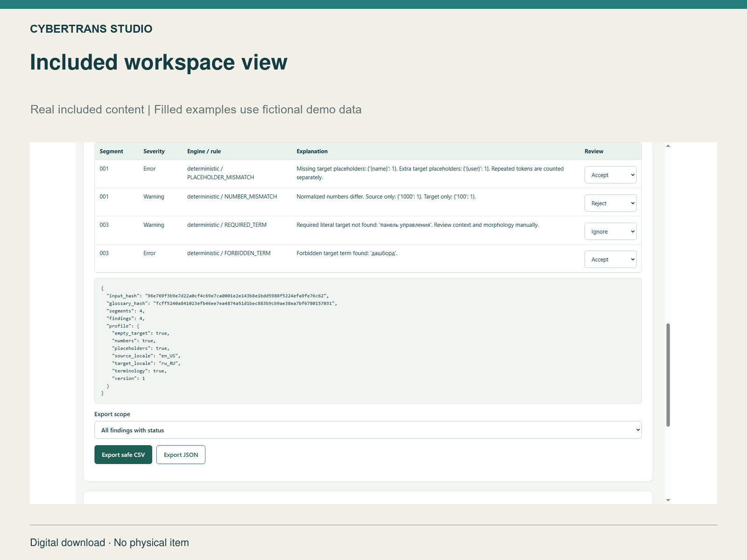Click the "terminology": true line

139,371
